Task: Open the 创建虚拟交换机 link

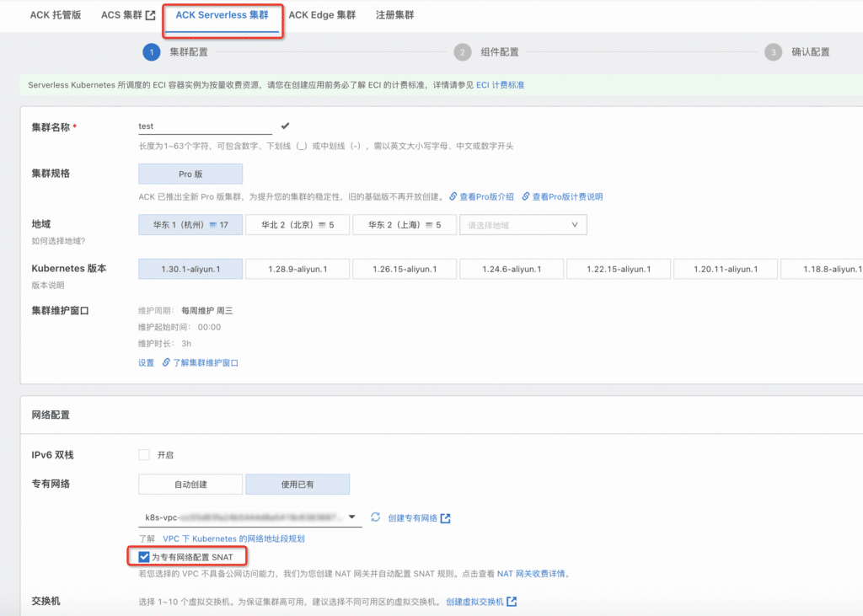Action: 475,602
